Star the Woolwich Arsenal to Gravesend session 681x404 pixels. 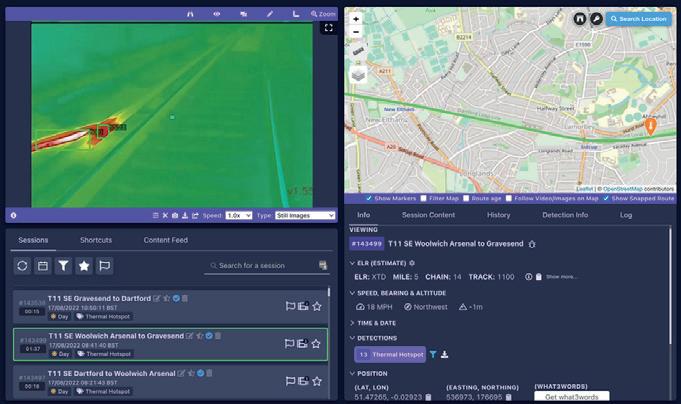click(316, 344)
